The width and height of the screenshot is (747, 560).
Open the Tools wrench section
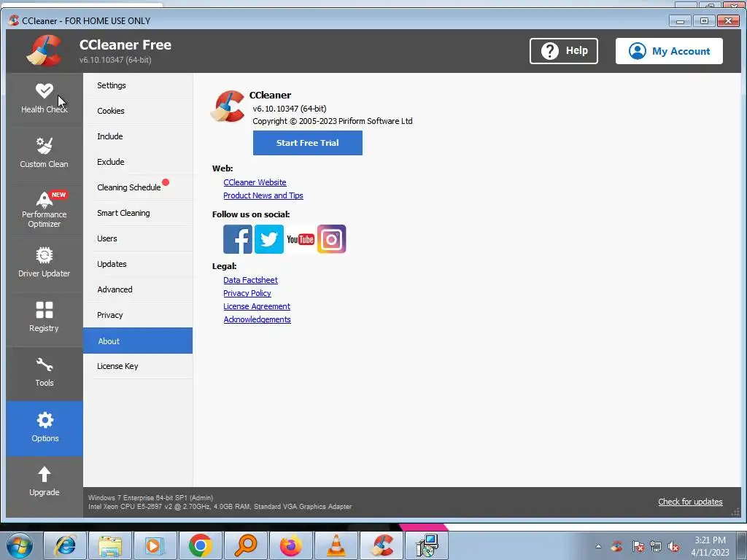pyautogui.click(x=44, y=373)
